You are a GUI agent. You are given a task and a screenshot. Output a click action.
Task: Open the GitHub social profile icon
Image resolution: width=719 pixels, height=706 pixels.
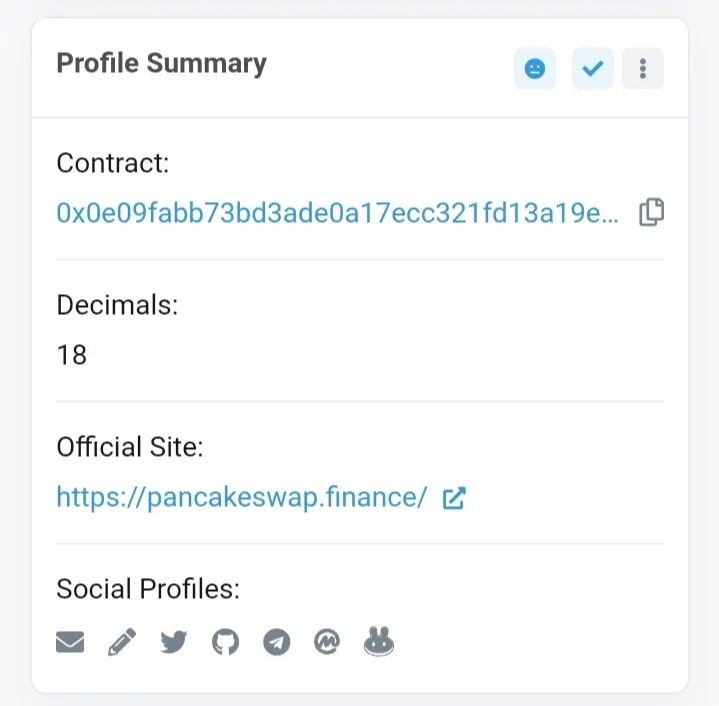[x=226, y=642]
